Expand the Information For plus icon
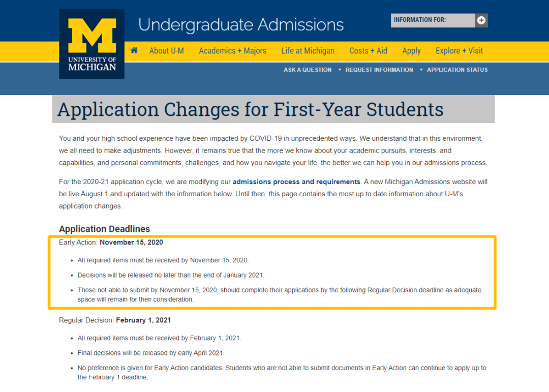Viewport: 549px width, 392px height. tap(481, 20)
